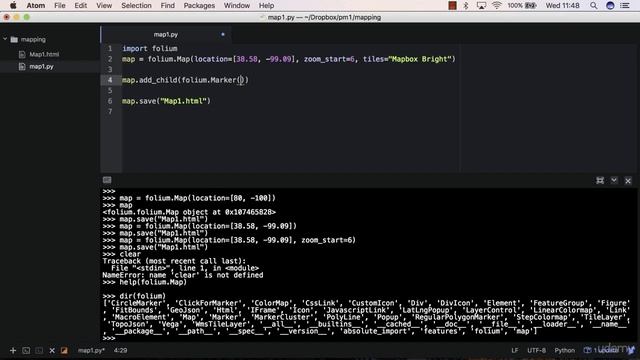
Task: Change UTF-8 encoding in status bar
Action: click(536, 350)
